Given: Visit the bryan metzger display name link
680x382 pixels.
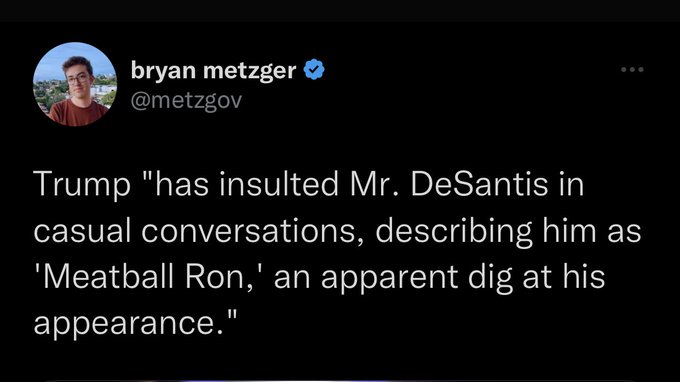Looking at the screenshot, I should [213, 70].
